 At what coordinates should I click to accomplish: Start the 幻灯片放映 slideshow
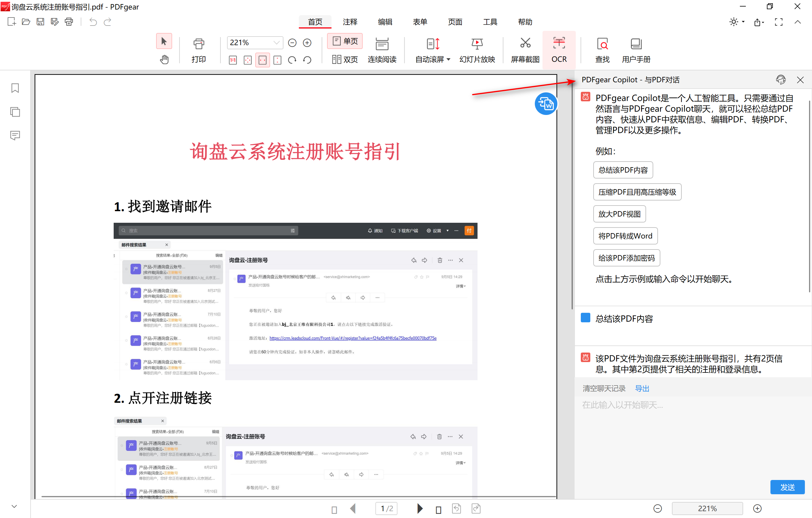[x=477, y=50]
